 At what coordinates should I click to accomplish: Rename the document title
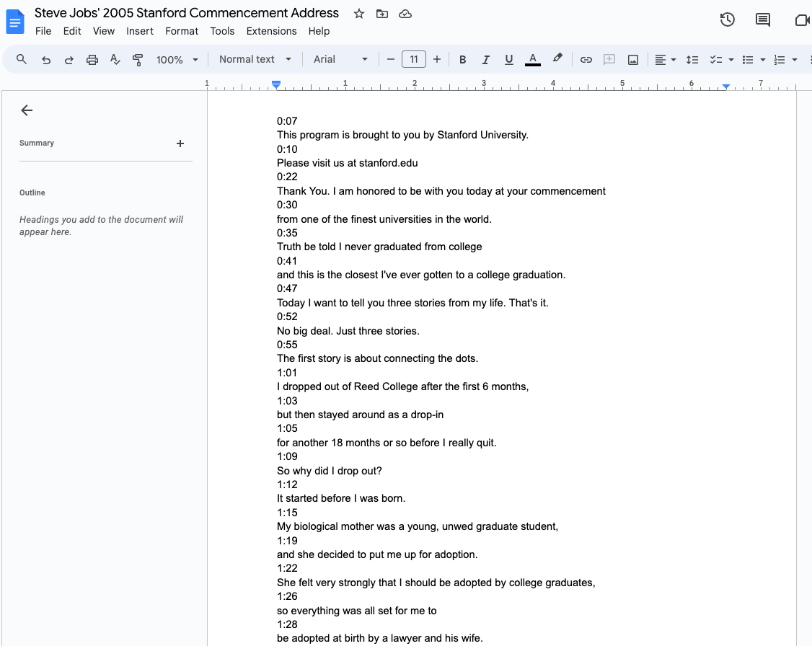[187, 13]
